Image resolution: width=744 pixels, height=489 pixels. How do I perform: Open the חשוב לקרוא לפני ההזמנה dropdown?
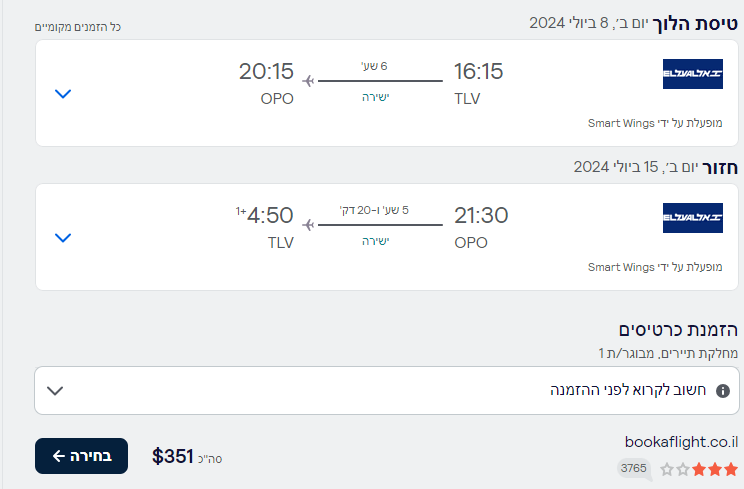(56, 391)
